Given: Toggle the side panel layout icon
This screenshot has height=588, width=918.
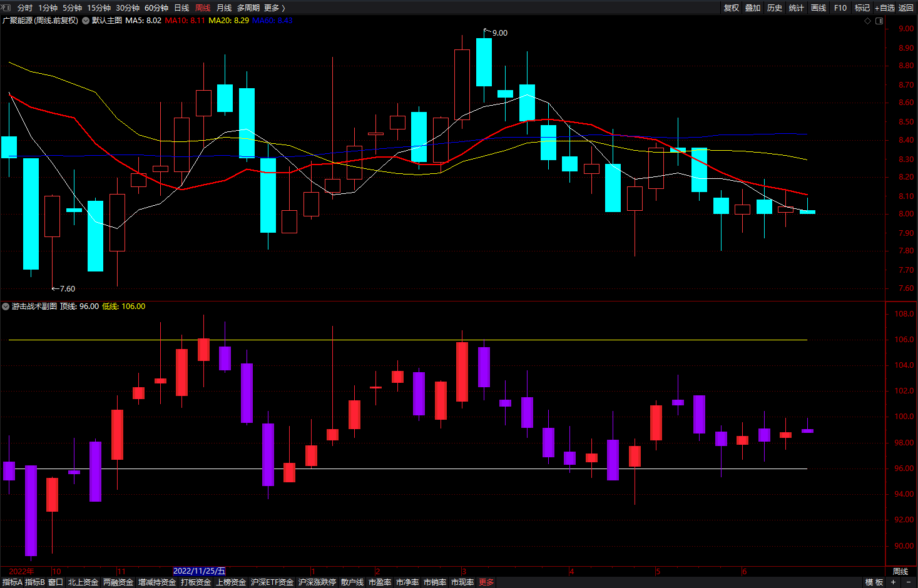Looking at the screenshot, I should (x=879, y=21).
